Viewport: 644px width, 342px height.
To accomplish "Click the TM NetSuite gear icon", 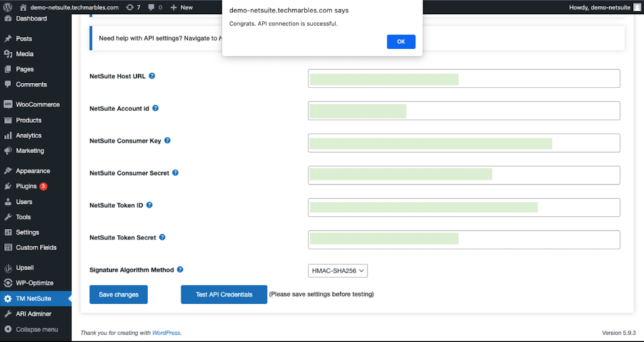I will 8,299.
